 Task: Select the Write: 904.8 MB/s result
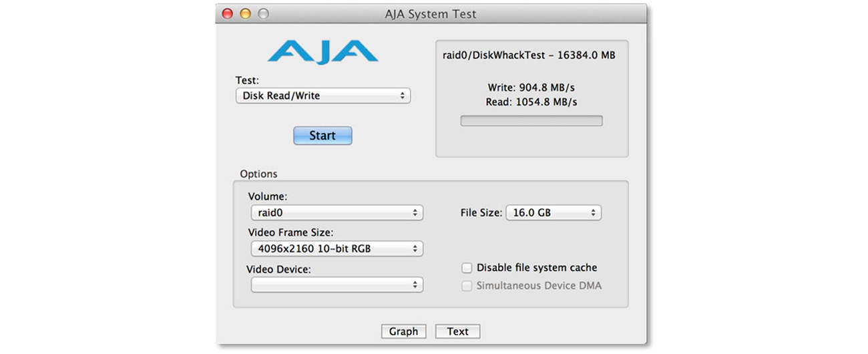(x=532, y=87)
